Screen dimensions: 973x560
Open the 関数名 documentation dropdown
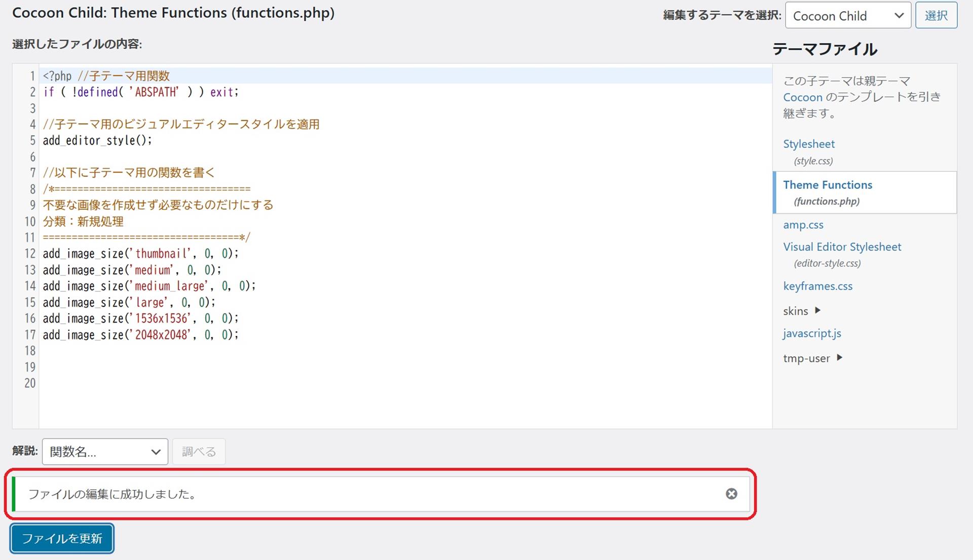point(105,452)
